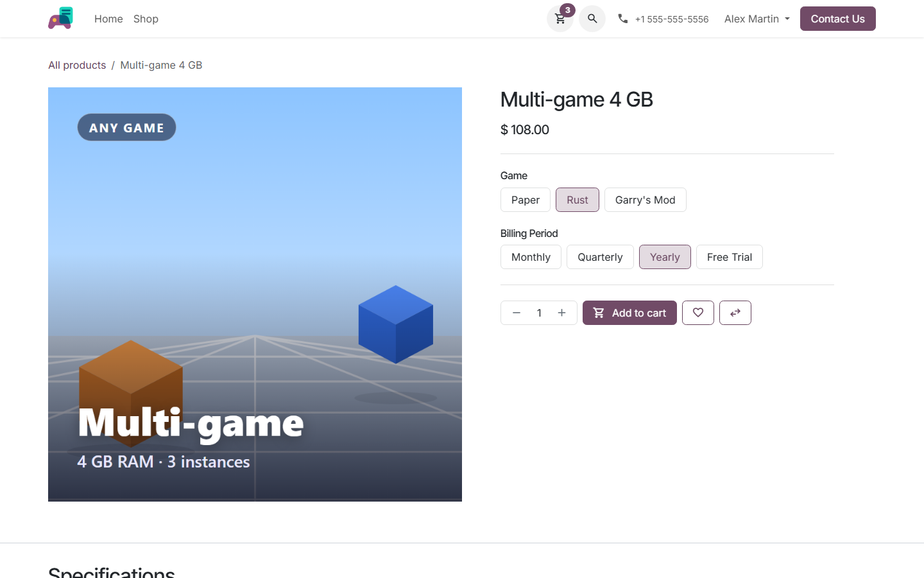Expand Alex Martin user dropdown

pos(757,19)
